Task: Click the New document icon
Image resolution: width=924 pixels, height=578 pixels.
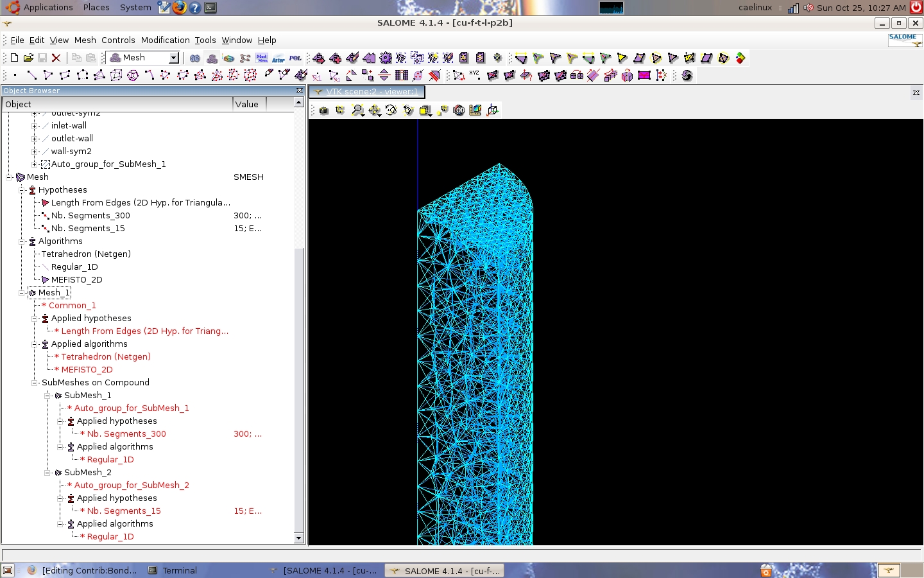Action: click(x=14, y=58)
